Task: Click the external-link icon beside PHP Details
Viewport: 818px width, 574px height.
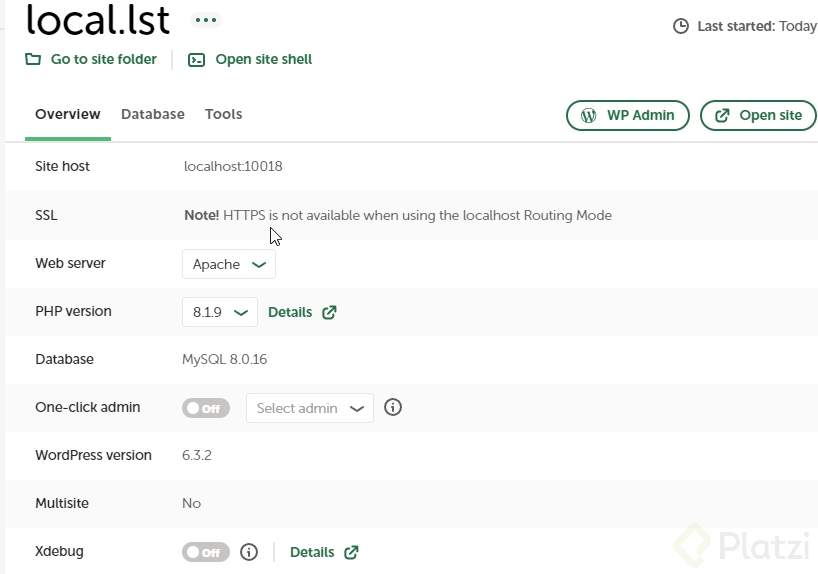Action: [x=329, y=312]
